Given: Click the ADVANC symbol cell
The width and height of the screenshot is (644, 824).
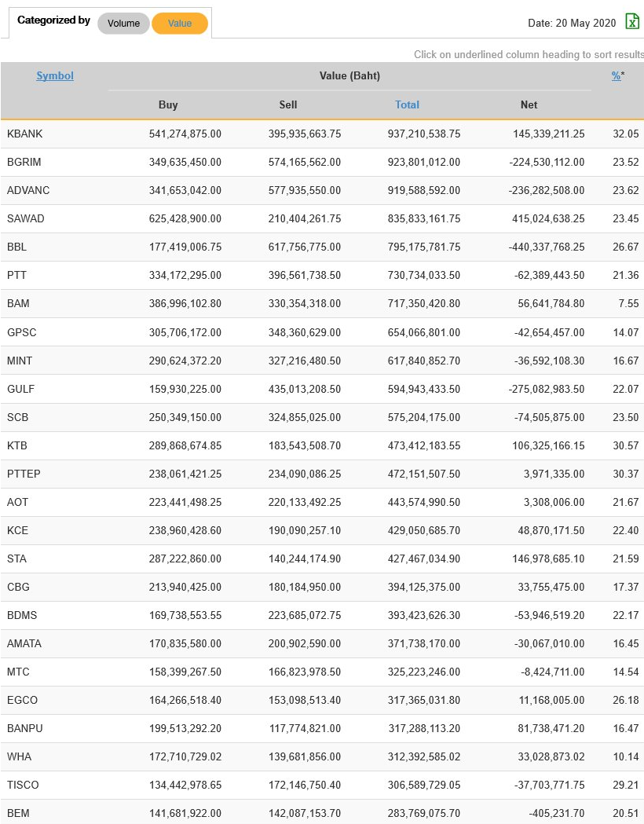Looking at the screenshot, I should coord(28,191).
